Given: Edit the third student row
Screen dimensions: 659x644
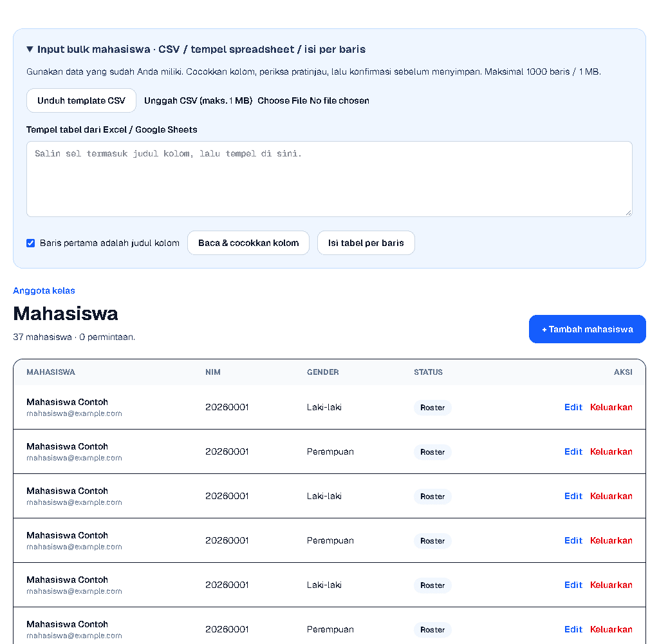Looking at the screenshot, I should (573, 496).
